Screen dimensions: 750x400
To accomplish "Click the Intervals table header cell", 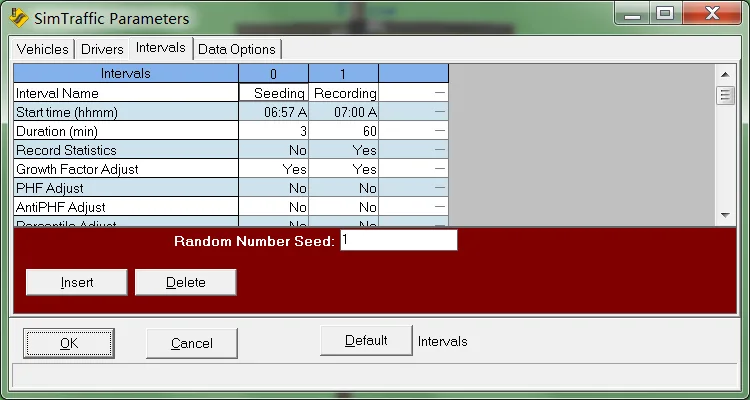I will 126,73.
